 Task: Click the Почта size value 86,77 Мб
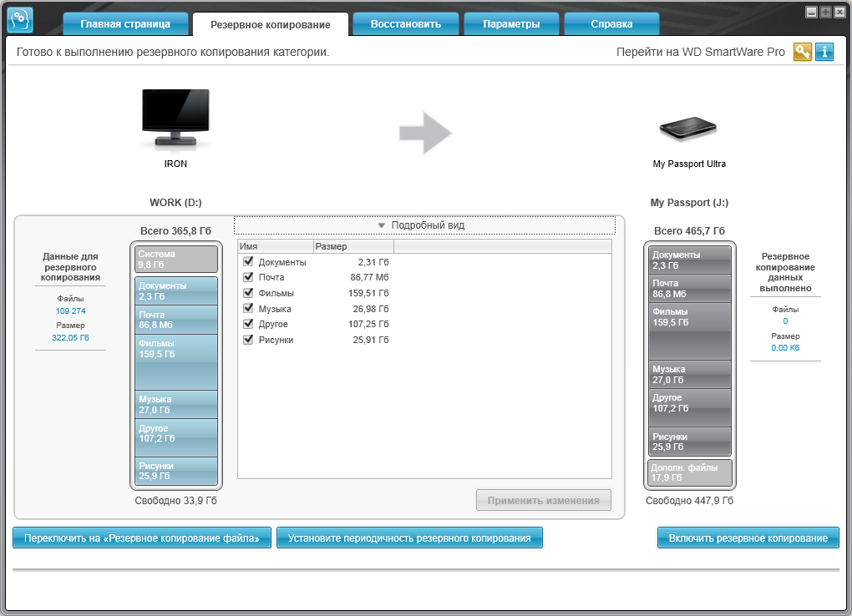click(369, 277)
